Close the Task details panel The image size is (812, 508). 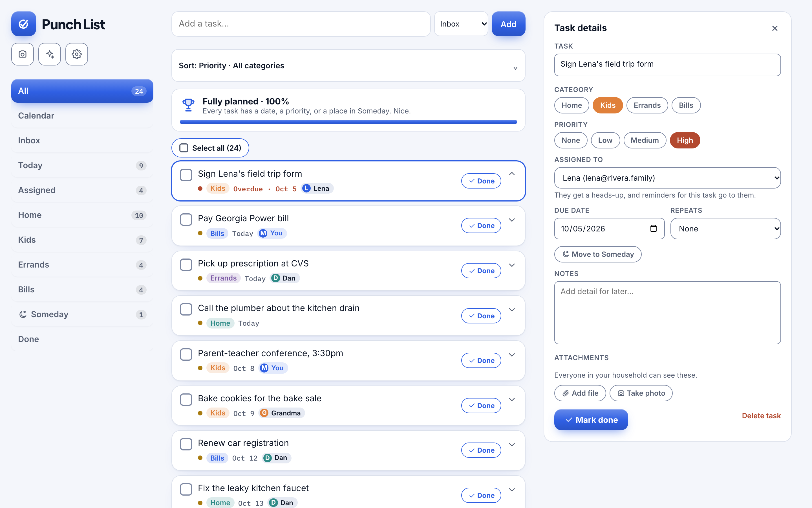[775, 28]
